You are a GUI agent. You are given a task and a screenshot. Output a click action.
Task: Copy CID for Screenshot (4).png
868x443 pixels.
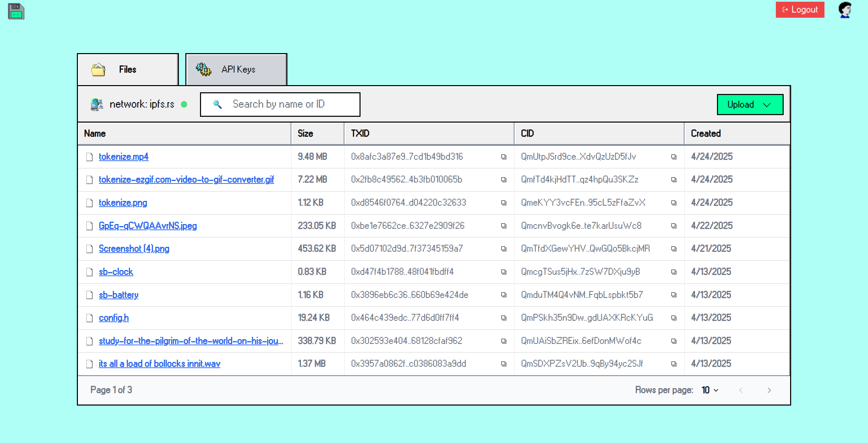(674, 249)
